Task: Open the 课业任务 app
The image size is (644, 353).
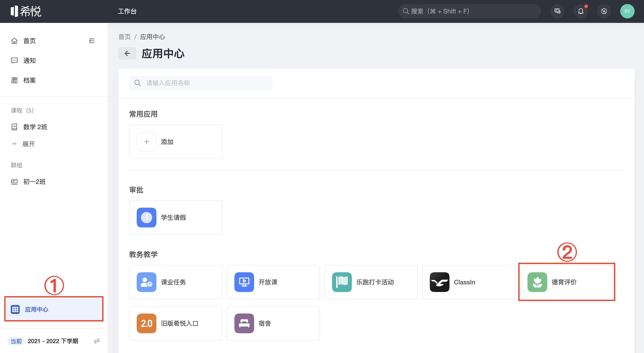Action: pyautogui.click(x=175, y=282)
